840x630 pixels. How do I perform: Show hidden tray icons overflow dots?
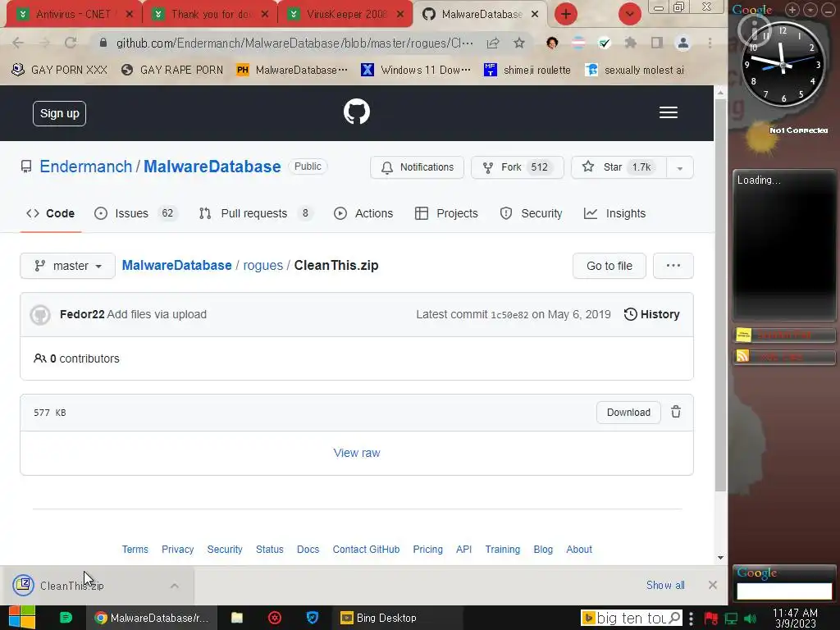pos(692,619)
